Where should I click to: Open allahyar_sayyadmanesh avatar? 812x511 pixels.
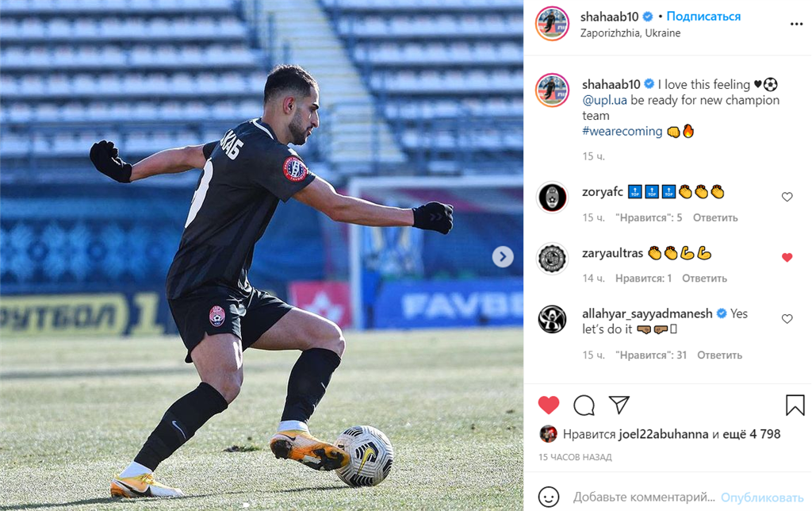point(553,319)
